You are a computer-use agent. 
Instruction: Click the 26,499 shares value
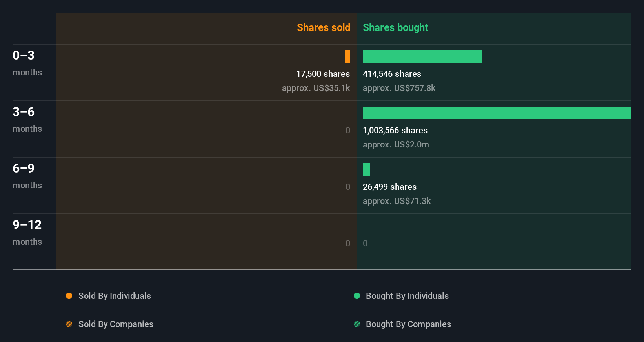[389, 187]
